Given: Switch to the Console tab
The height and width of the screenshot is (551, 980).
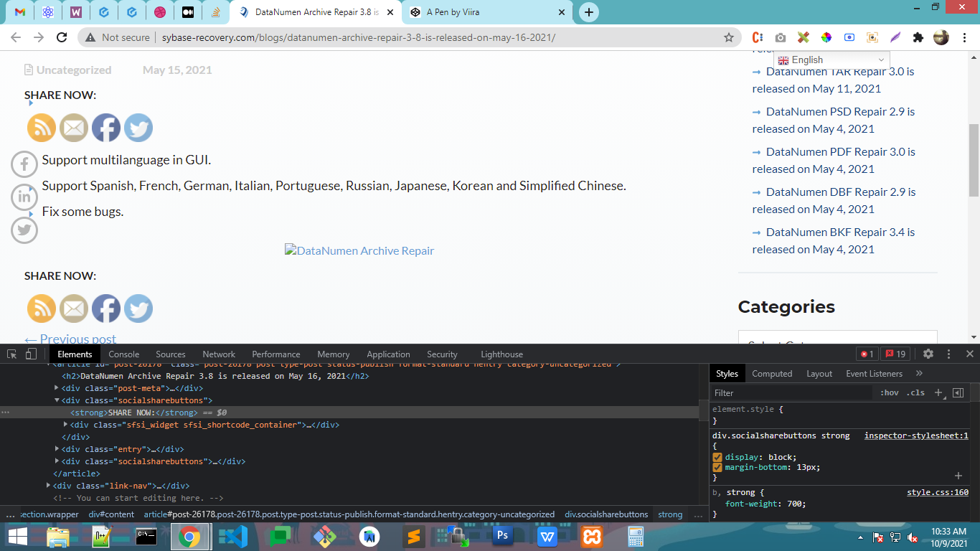Looking at the screenshot, I should (124, 354).
